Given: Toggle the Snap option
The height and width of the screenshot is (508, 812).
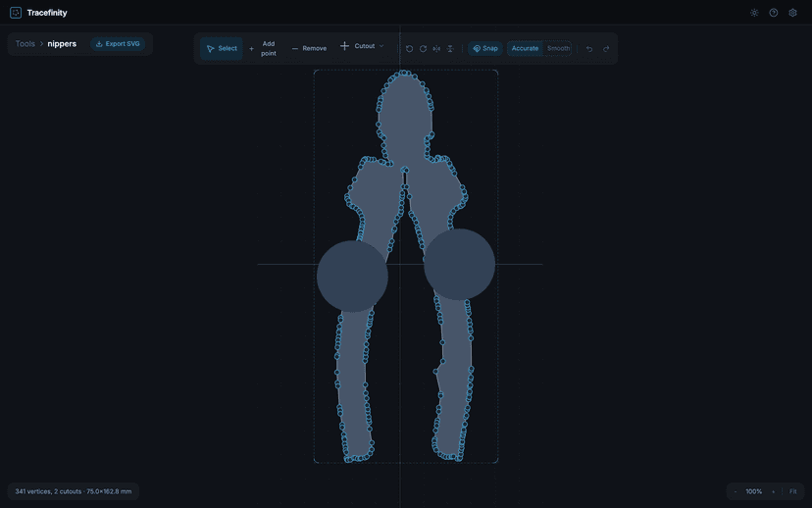Looking at the screenshot, I should click(x=485, y=49).
